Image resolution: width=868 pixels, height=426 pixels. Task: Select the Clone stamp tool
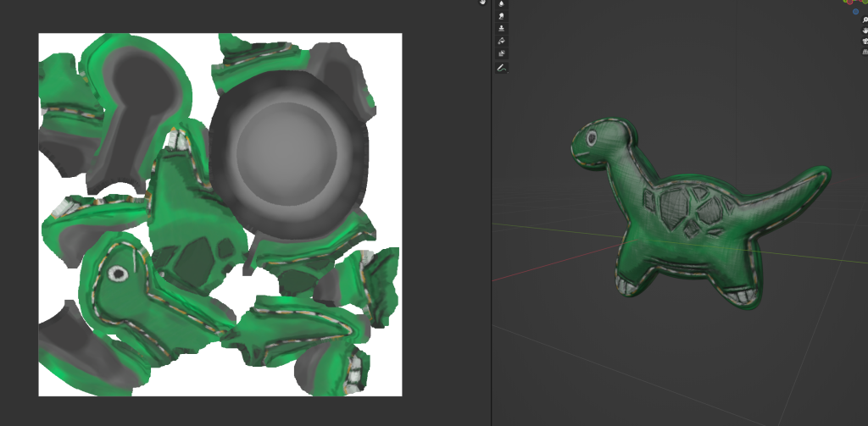click(x=501, y=28)
